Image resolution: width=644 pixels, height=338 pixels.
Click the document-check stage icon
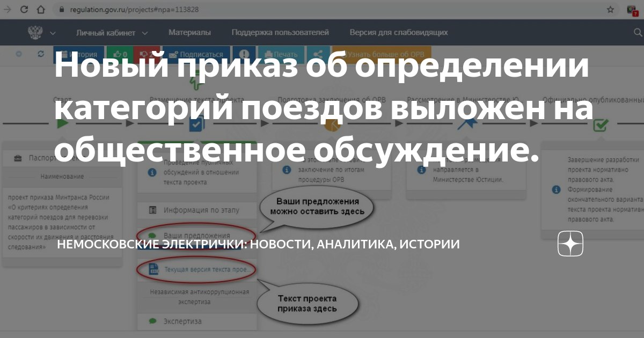pyautogui.click(x=196, y=124)
